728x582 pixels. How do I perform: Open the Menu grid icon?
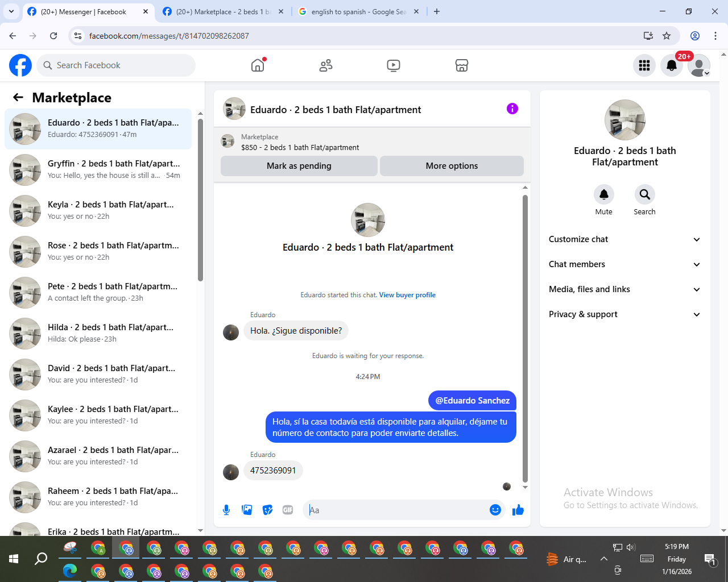pos(644,65)
